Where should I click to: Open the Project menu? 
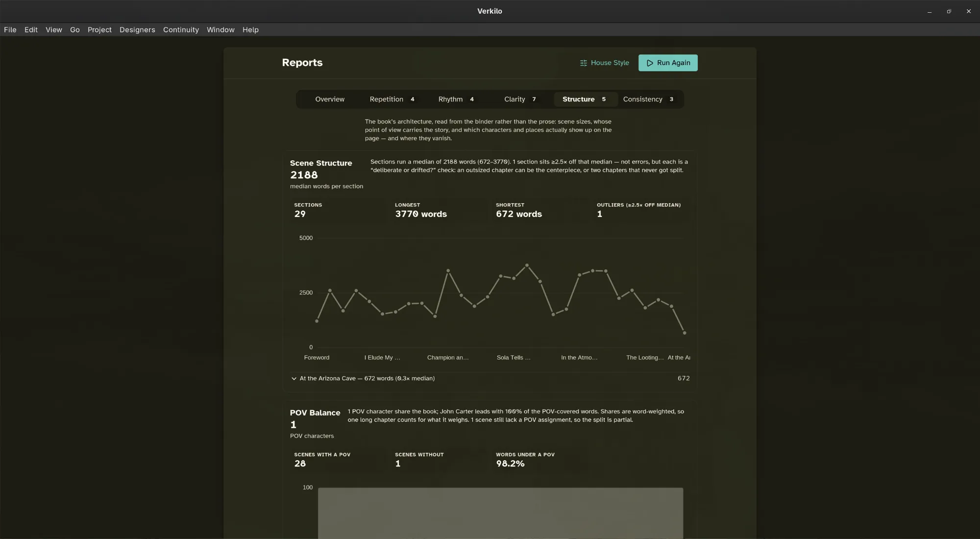(99, 30)
